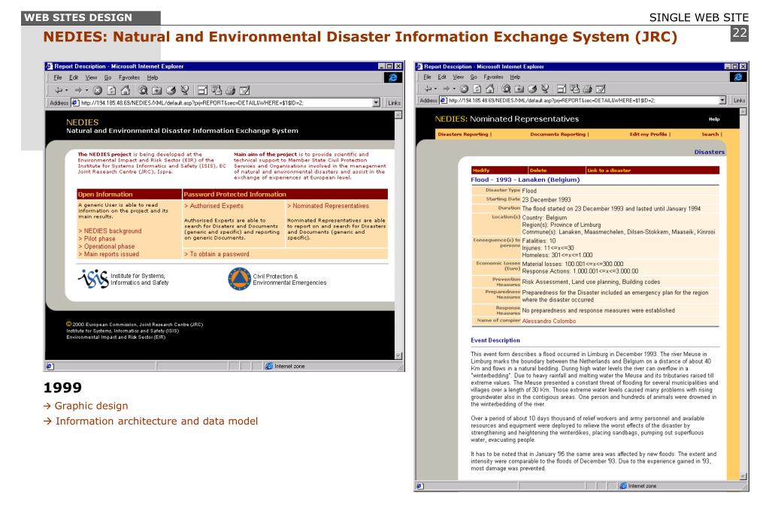This screenshot has height=532, width=769.
Task: Open Go menu in right window
Action: [x=474, y=77]
